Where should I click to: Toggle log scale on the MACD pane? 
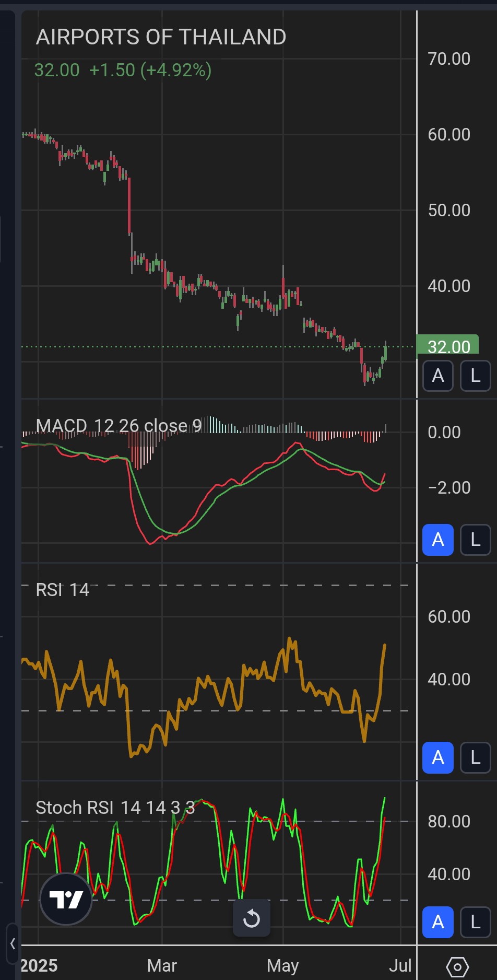tap(475, 540)
